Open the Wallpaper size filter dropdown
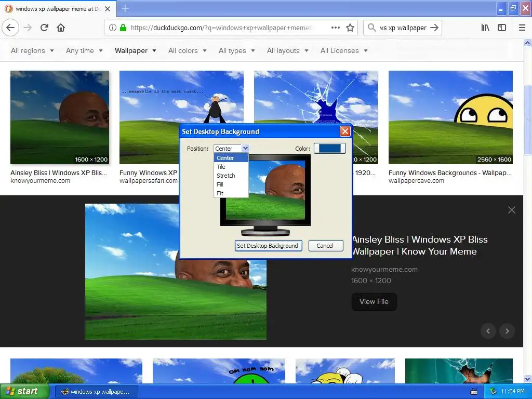Viewport: 532px width, 399px height. tap(136, 50)
